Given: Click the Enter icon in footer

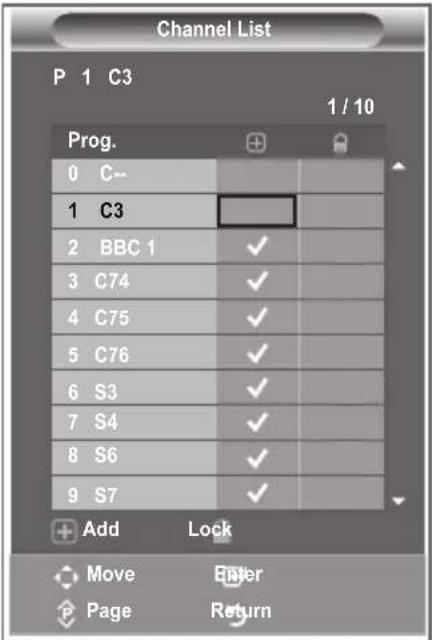Looking at the screenshot, I should point(232,576).
